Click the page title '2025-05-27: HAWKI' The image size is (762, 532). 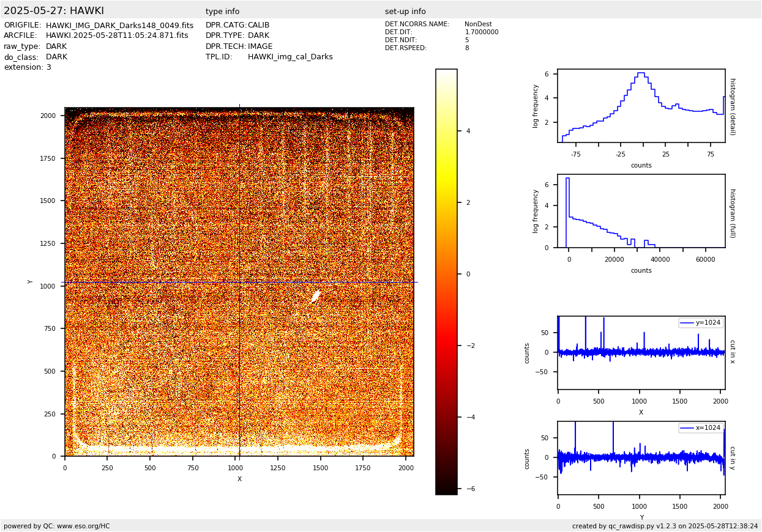[x=54, y=11]
